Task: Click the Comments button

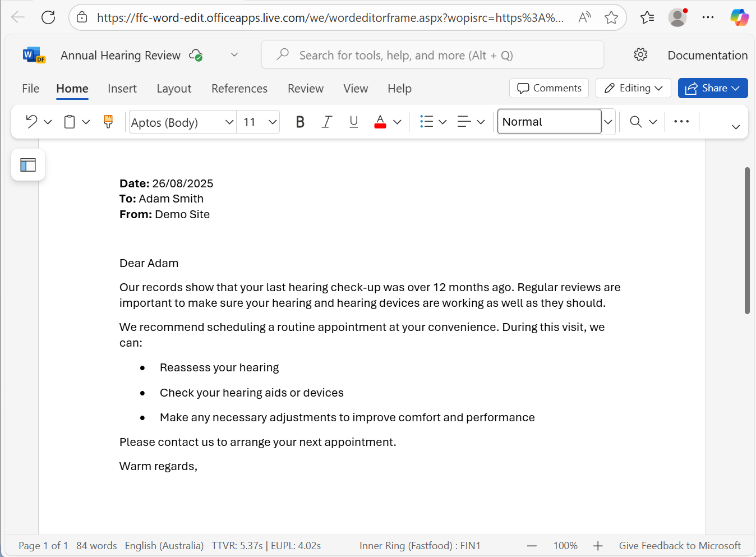Action: click(549, 88)
